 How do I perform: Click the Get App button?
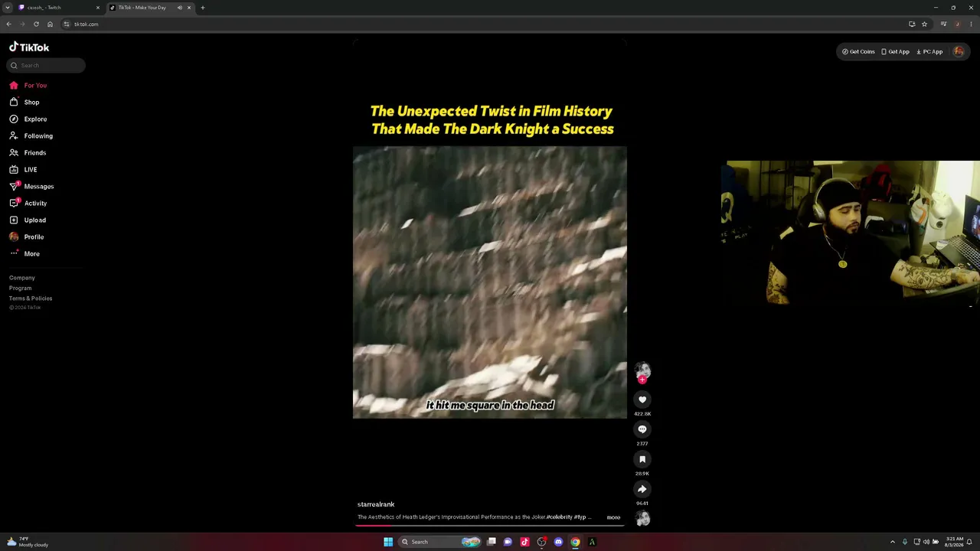895,52
